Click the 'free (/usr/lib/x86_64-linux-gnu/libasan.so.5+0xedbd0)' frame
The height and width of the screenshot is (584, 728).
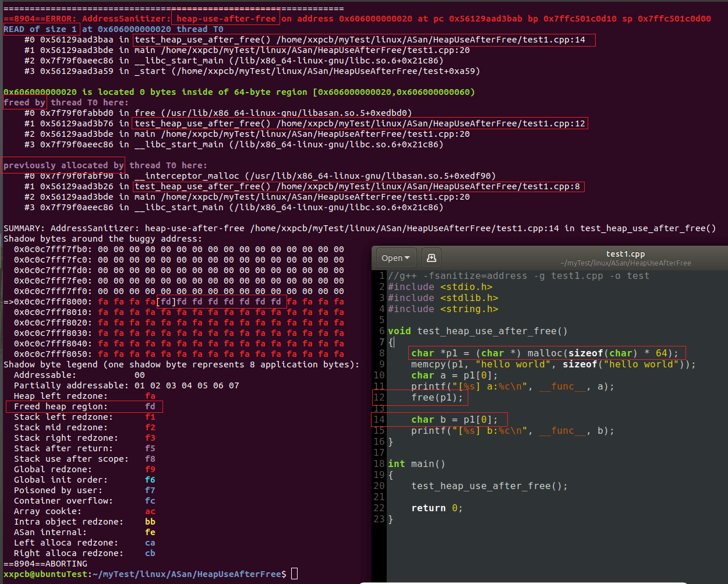tap(218, 113)
